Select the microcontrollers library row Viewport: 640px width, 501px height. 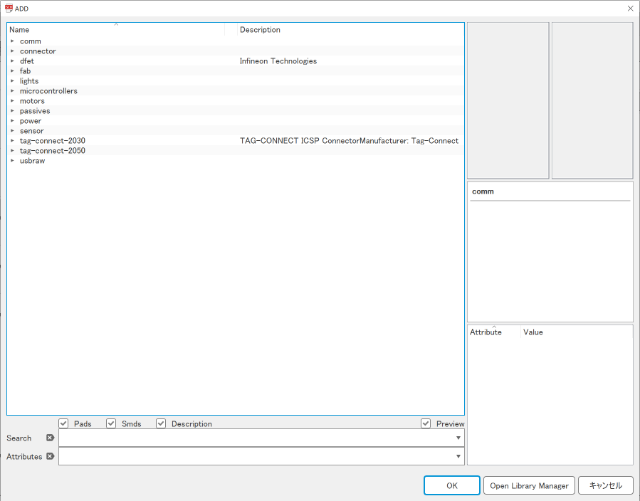(235, 91)
